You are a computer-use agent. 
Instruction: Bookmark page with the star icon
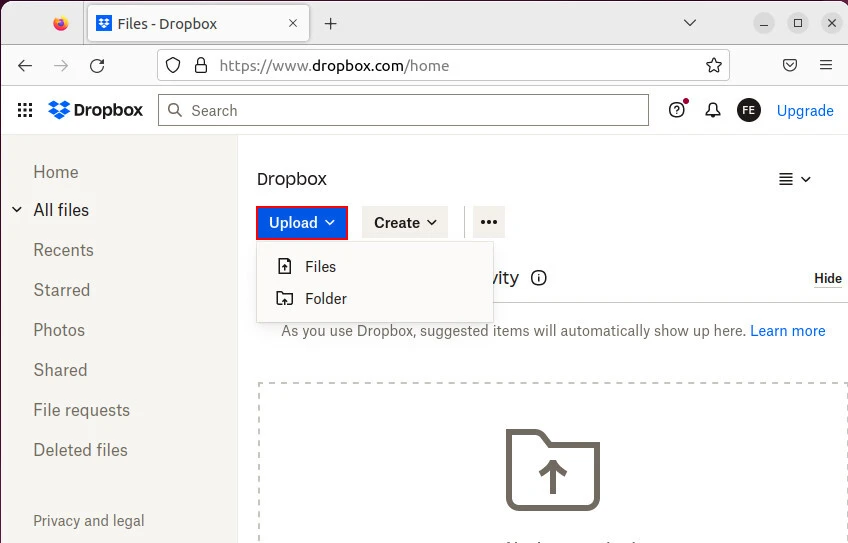pos(714,66)
